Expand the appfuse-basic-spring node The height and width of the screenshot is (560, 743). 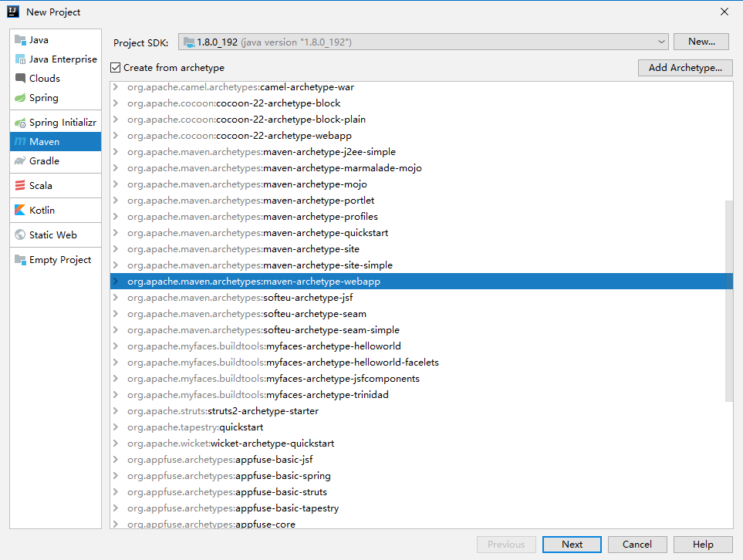[115, 476]
